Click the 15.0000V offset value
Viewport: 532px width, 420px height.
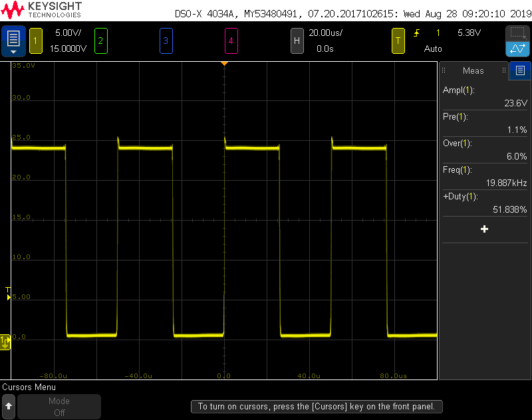[68, 49]
